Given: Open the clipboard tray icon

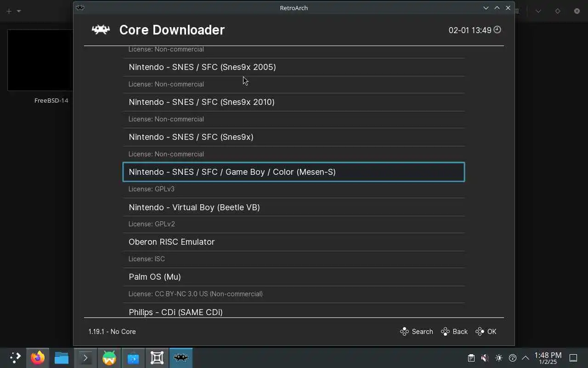Looking at the screenshot, I should click(471, 358).
